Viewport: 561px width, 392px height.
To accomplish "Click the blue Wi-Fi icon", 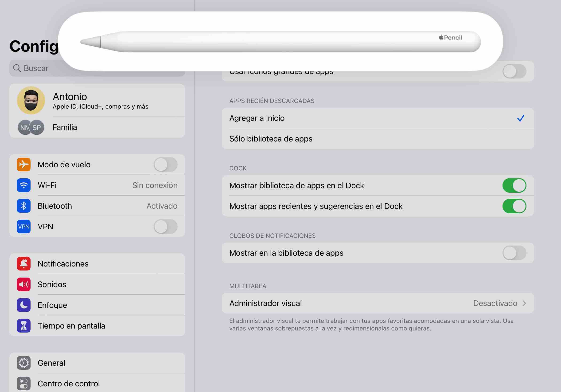I will (x=24, y=185).
